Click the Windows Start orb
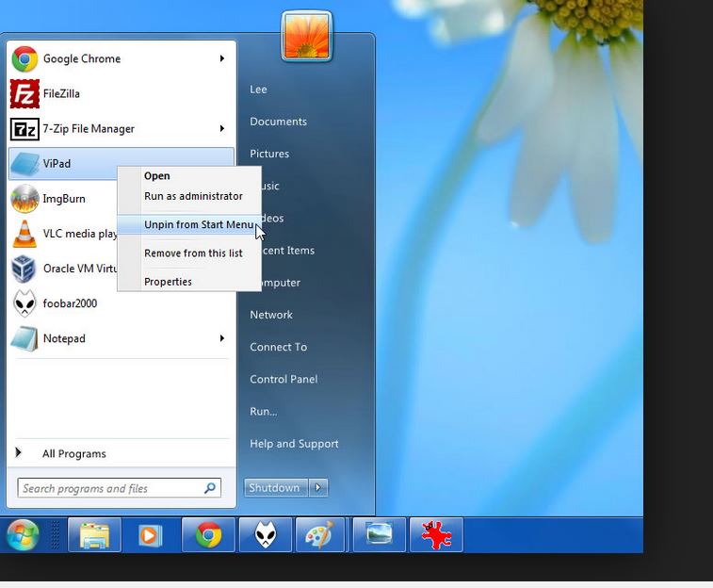This screenshot has height=588, width=713. click(24, 535)
